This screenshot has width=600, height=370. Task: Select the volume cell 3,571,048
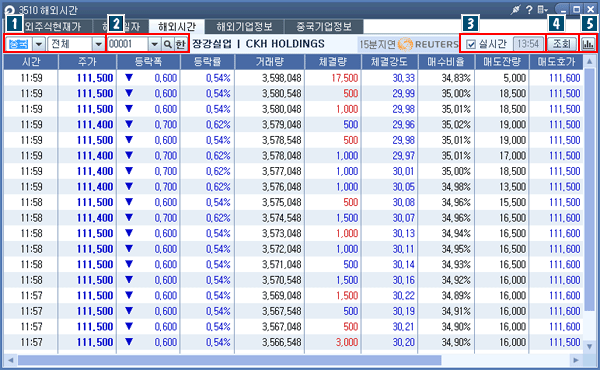[x=270, y=265]
